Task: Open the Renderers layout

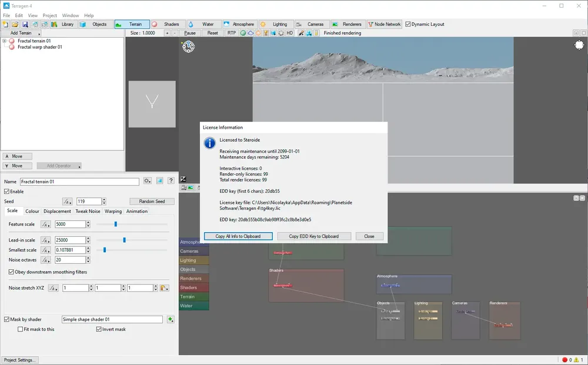Action: pos(348,24)
